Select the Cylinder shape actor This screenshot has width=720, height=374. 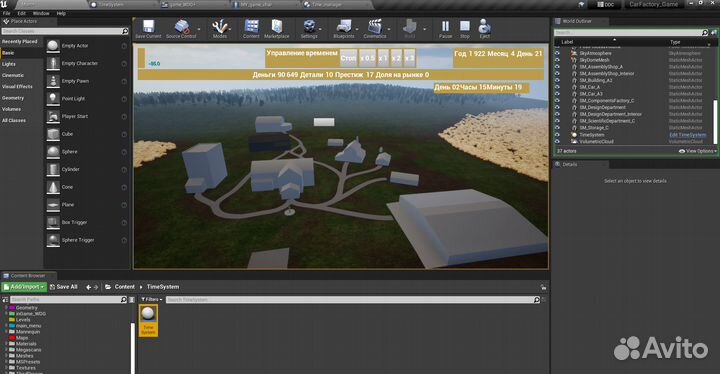click(x=86, y=170)
